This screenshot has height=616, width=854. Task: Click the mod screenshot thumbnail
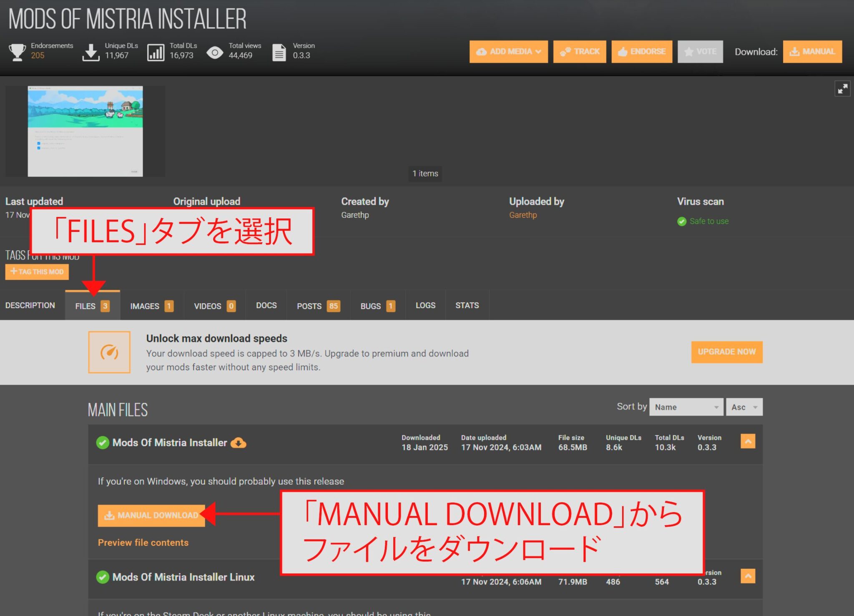85,131
